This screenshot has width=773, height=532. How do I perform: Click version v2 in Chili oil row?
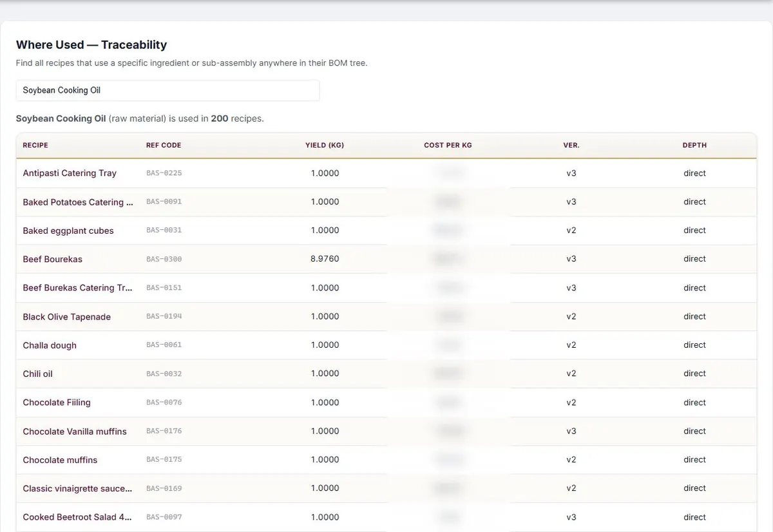click(571, 374)
